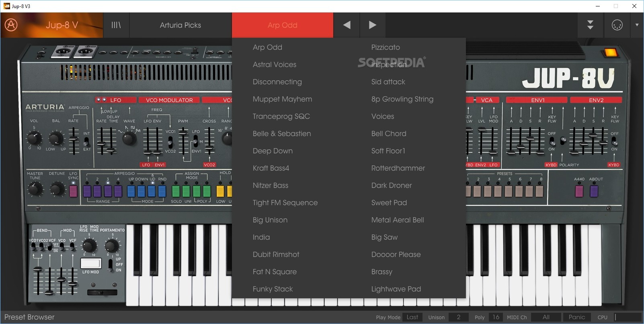Choose the Sid attack preset

tap(388, 82)
